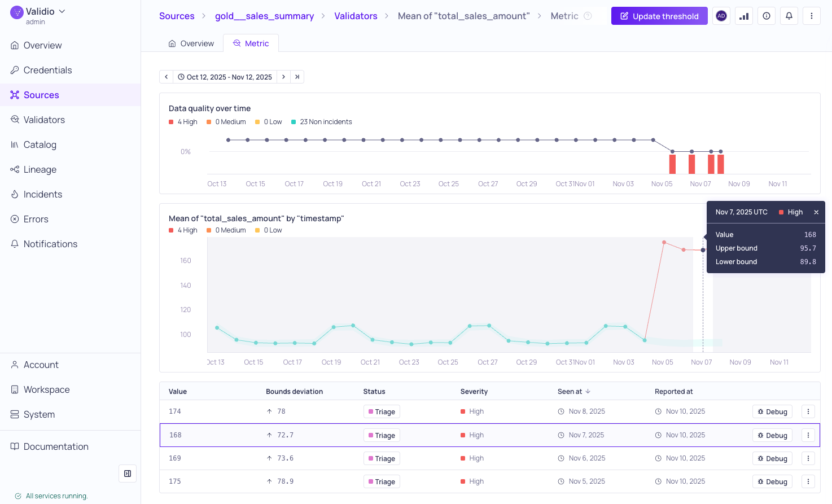This screenshot has width=832, height=504.
Task: Click the bar chart icon button
Action: [x=744, y=16]
